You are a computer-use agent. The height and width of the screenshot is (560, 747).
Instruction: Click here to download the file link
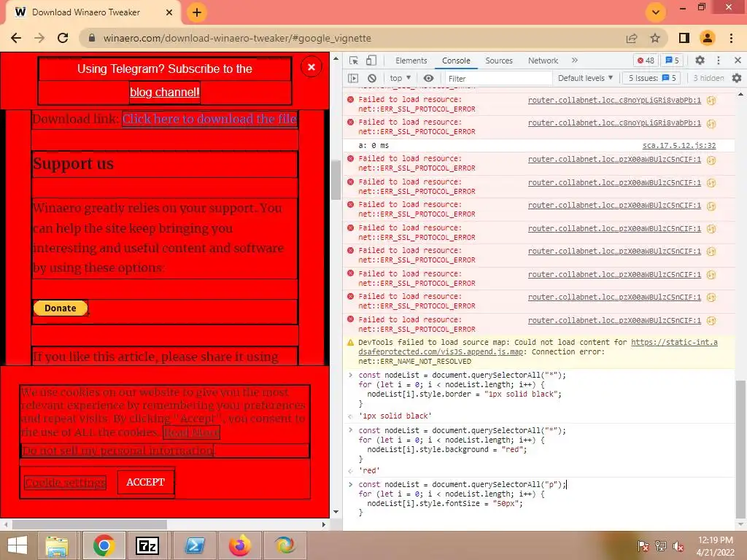click(209, 119)
